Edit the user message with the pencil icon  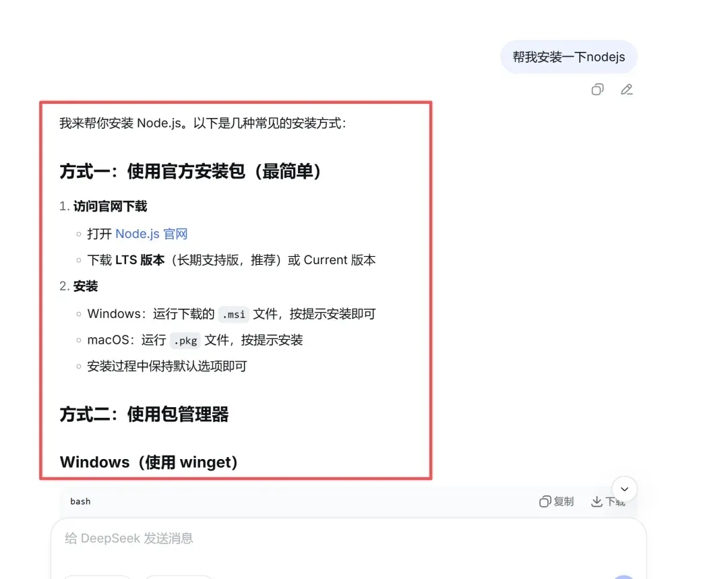[x=627, y=89]
